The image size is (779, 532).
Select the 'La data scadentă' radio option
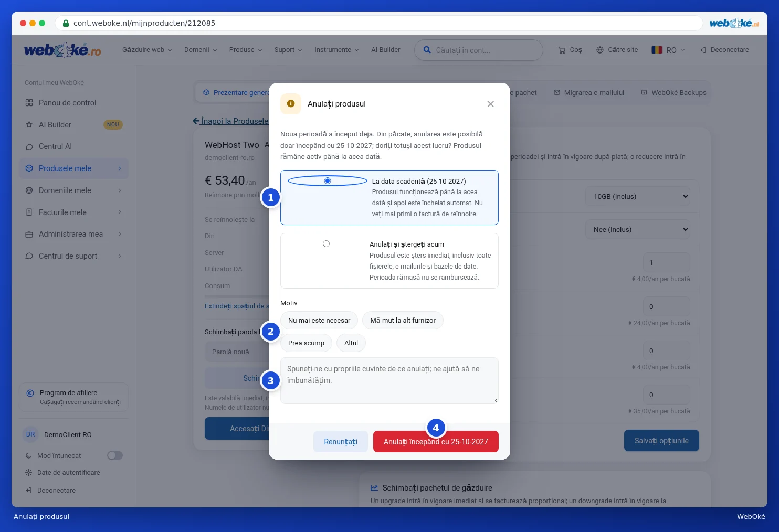328,181
